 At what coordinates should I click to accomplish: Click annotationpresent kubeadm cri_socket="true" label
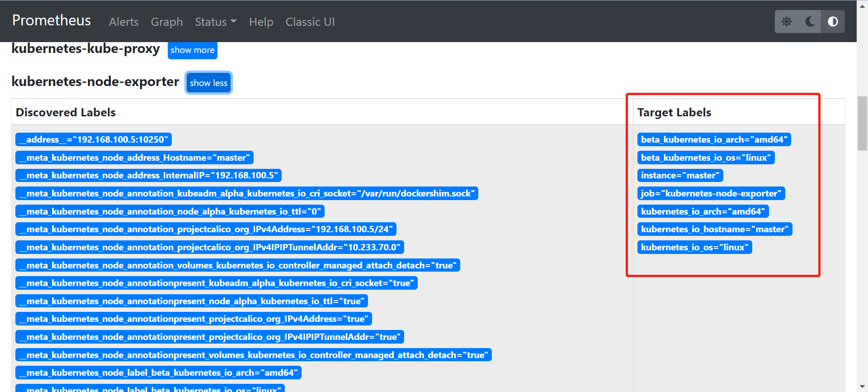(x=217, y=283)
